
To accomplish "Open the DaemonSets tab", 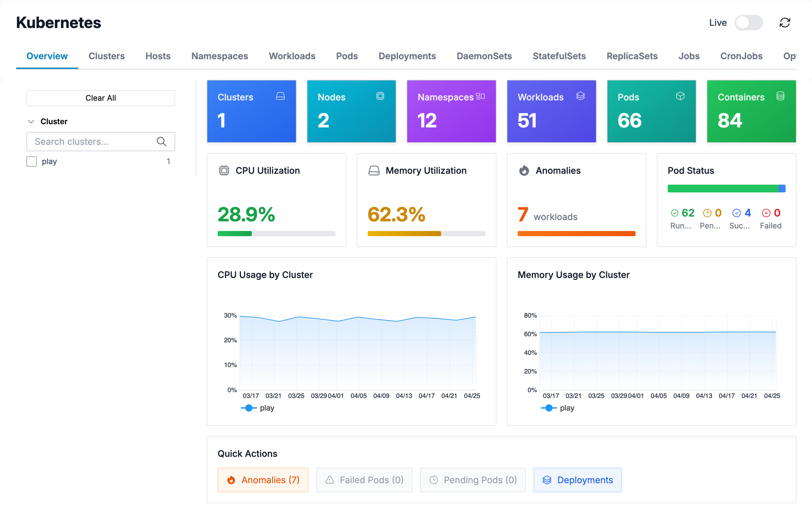I will pos(484,56).
